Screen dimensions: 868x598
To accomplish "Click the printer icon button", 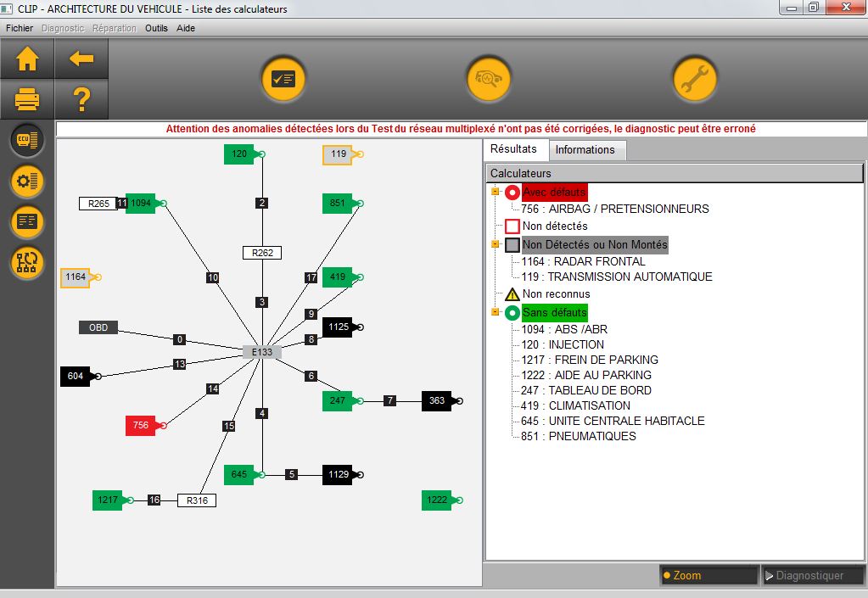I will pos(27,100).
